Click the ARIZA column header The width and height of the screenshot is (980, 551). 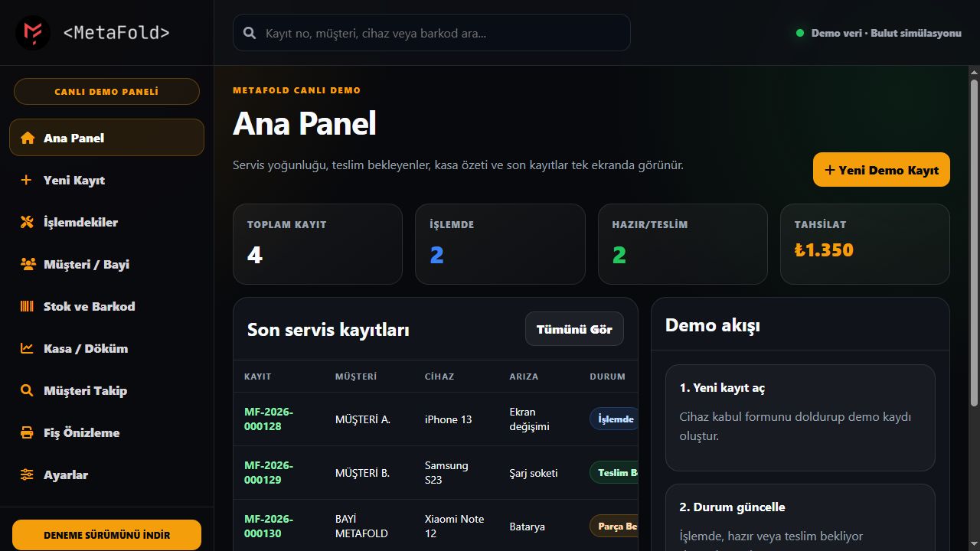point(524,377)
